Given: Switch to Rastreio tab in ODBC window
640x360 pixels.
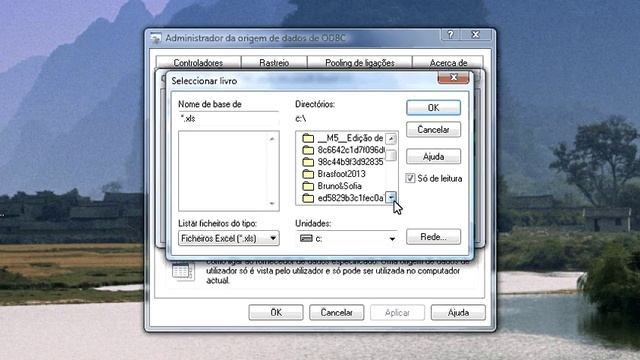Looking at the screenshot, I should click(274, 63).
